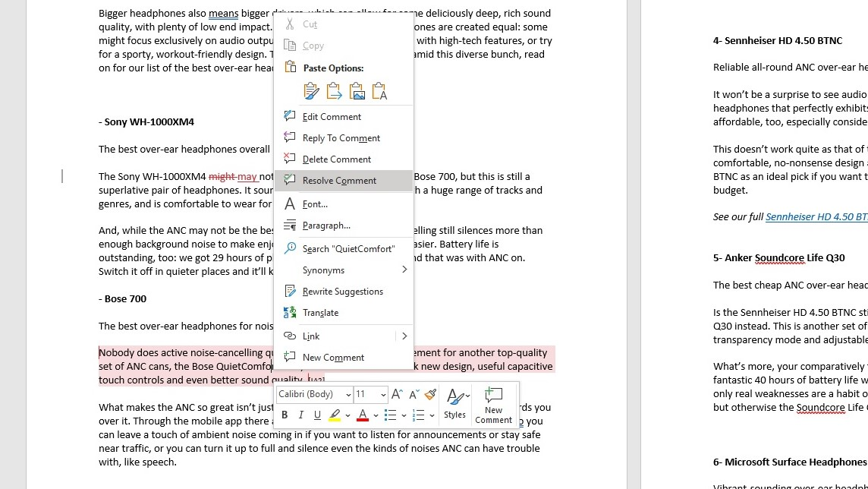Select Cut in context menu

point(344,24)
